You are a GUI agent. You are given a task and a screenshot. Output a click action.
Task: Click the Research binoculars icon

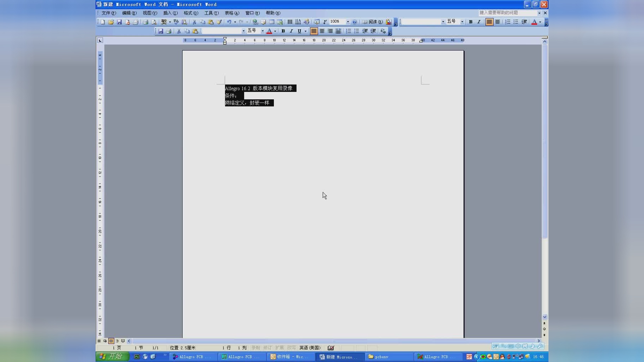point(184,22)
